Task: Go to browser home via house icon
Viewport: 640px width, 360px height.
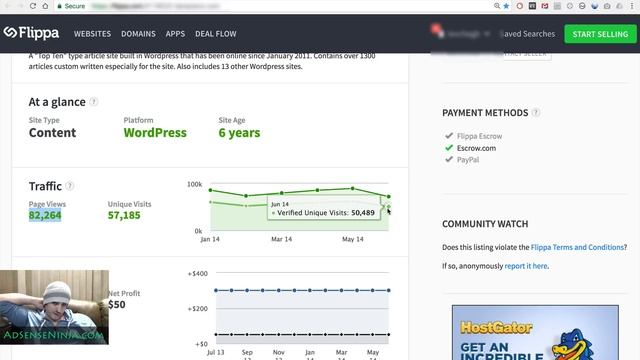Action: (45, 6)
